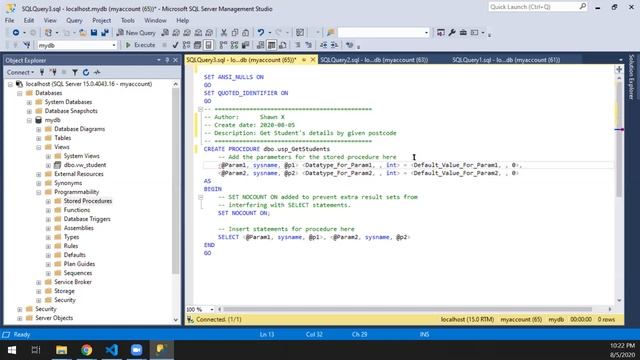Click the Save All icon

coord(105,33)
